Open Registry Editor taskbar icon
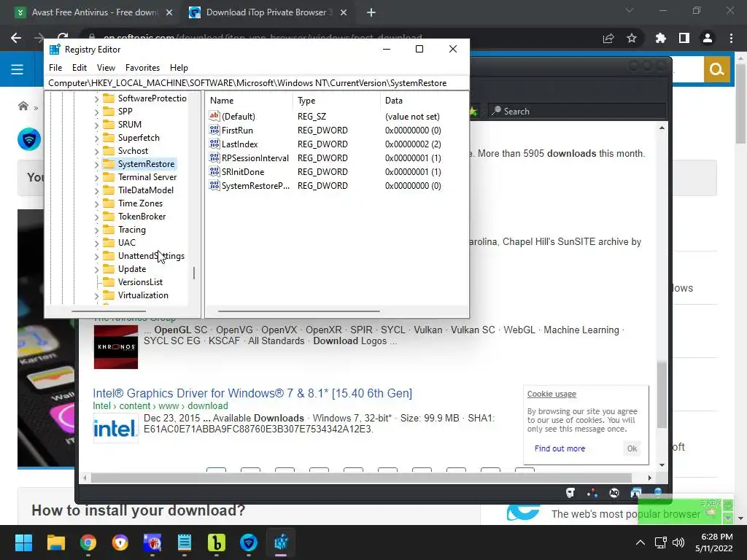 [x=281, y=542]
